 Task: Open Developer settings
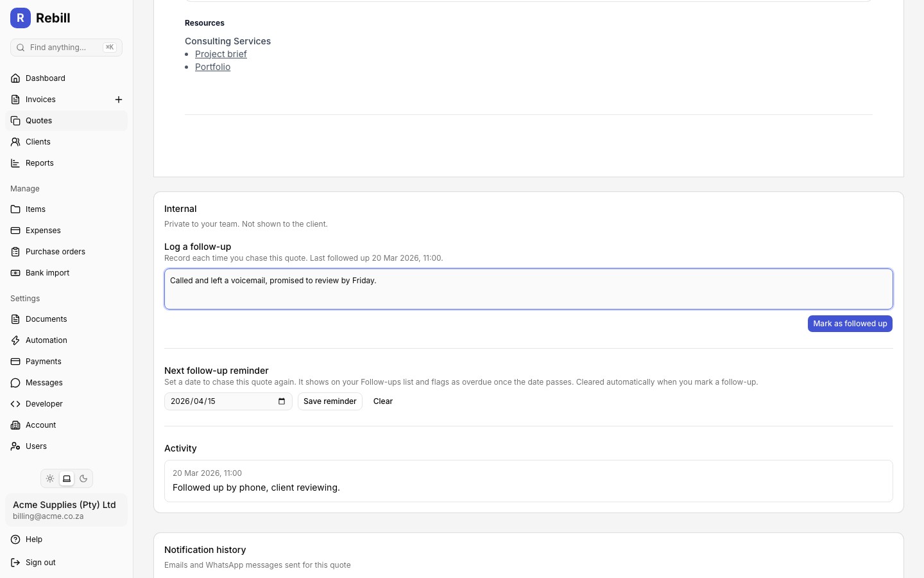(x=66, y=404)
